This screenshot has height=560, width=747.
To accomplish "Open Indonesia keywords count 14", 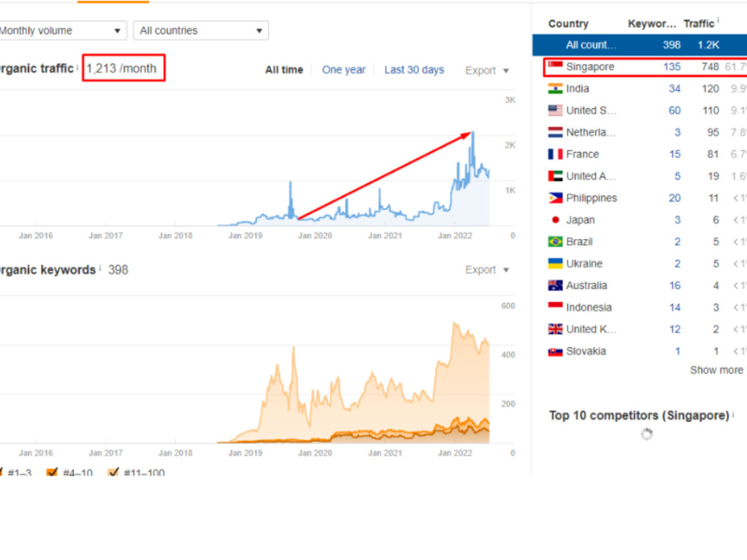I will (675, 308).
